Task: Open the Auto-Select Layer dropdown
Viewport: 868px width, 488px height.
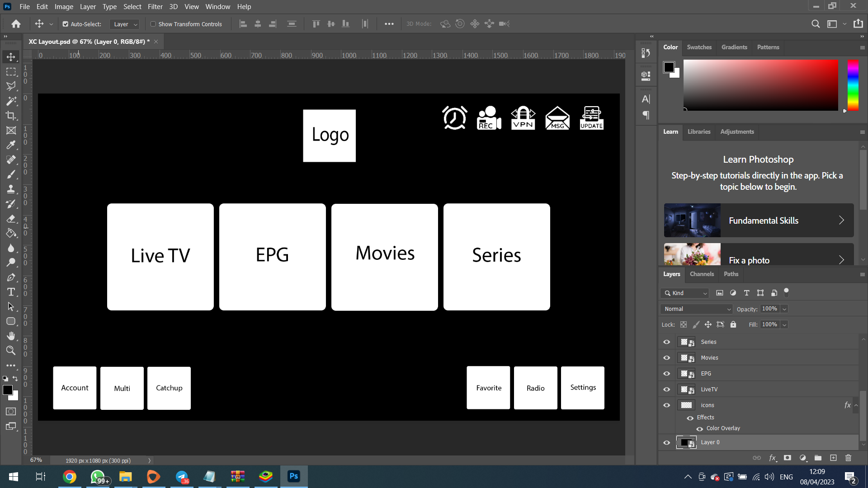Action: tap(125, 24)
